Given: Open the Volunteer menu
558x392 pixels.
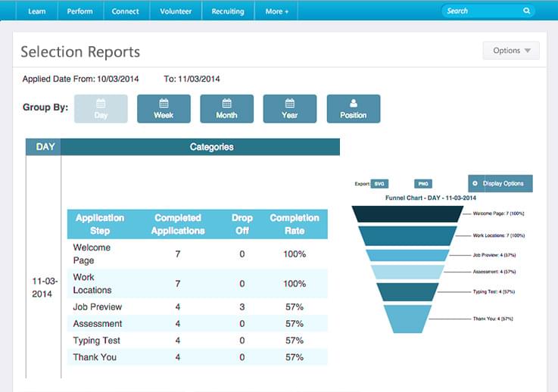Looking at the screenshot, I should tap(176, 11).
